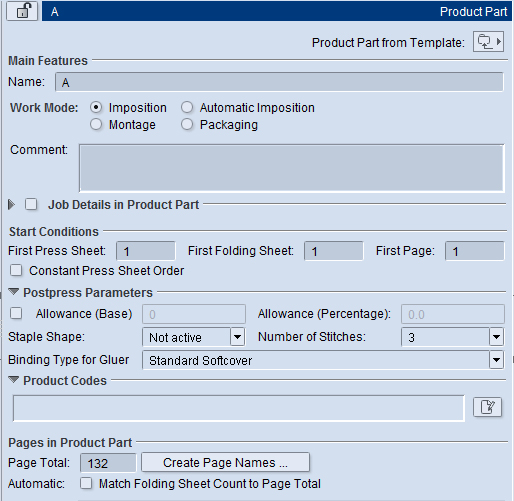
Task: Open the Number of Stitches dropdown
Action: tap(496, 337)
